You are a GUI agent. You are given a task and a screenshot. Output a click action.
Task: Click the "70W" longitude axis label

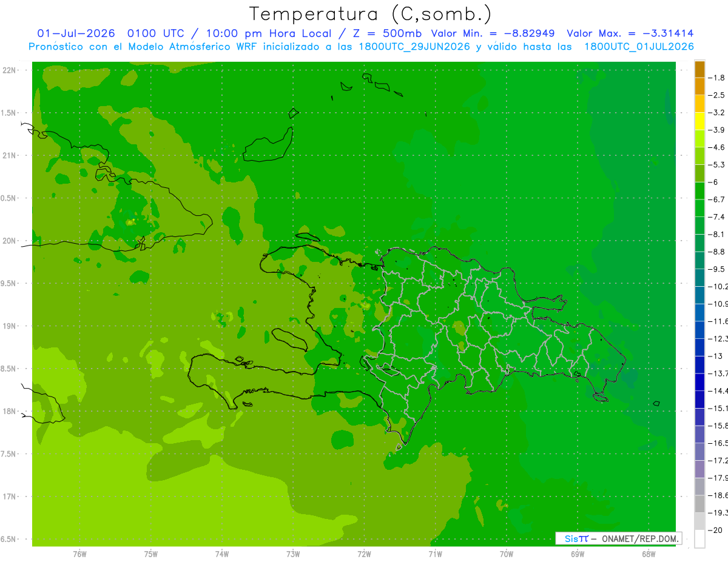tap(507, 554)
